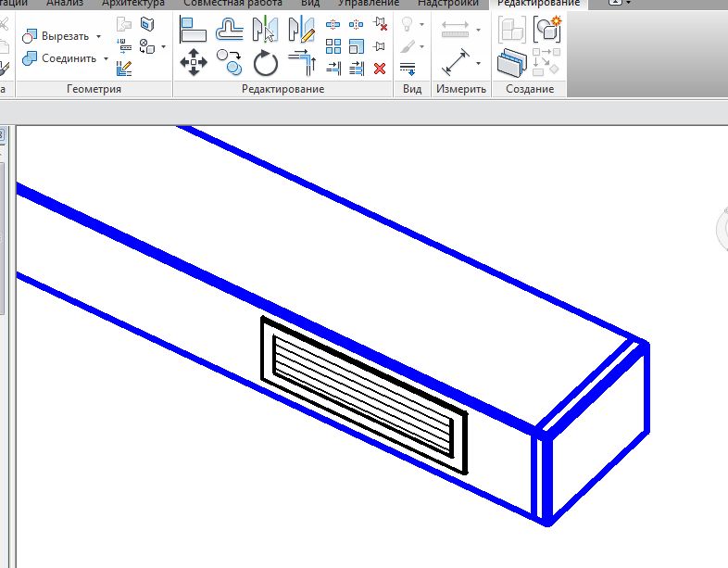Image resolution: width=728 pixels, height=568 pixels.
Task: Select the Aligned Dimension tool
Action: 455,62
